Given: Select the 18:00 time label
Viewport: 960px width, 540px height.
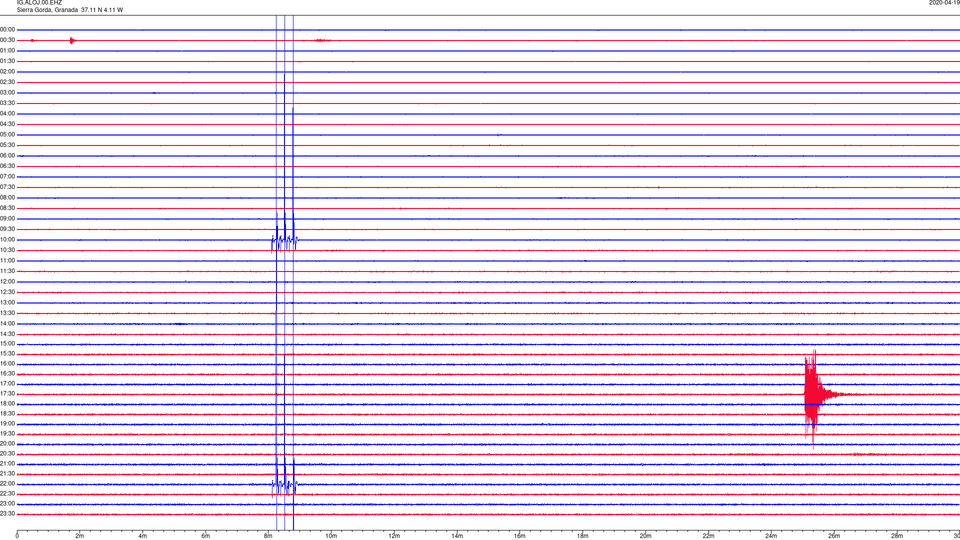Looking at the screenshot, I should coord(7,404).
